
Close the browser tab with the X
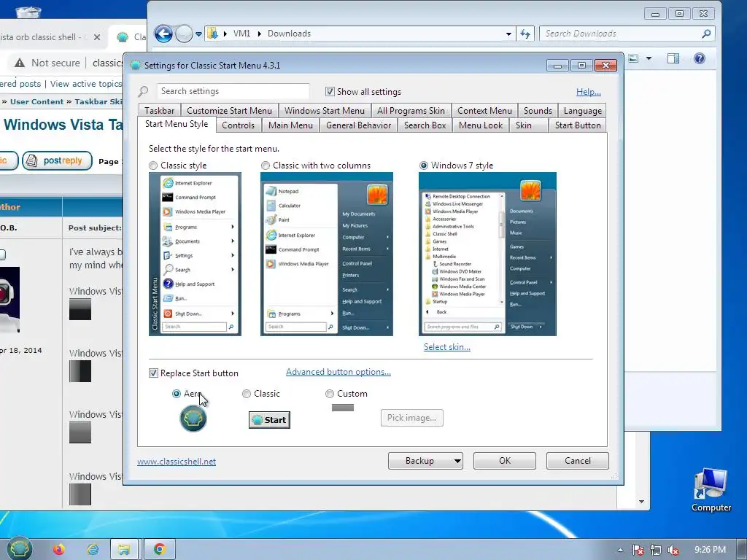(97, 36)
